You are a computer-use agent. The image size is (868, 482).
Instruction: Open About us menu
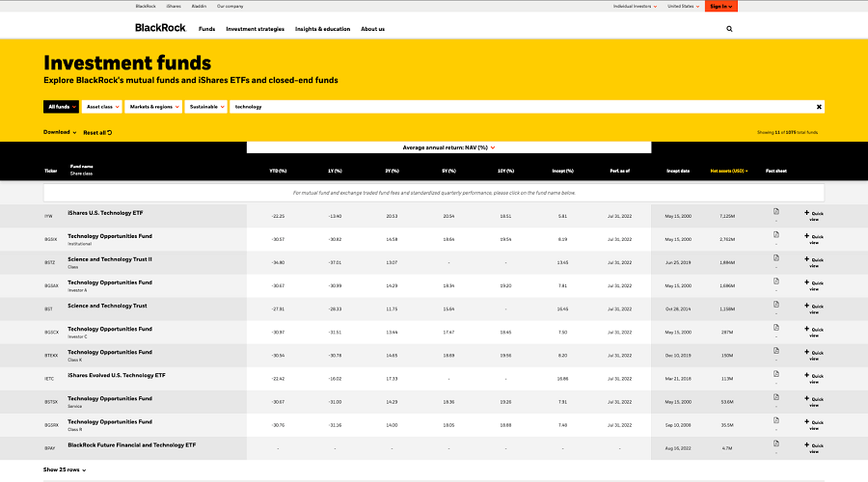[x=372, y=29]
